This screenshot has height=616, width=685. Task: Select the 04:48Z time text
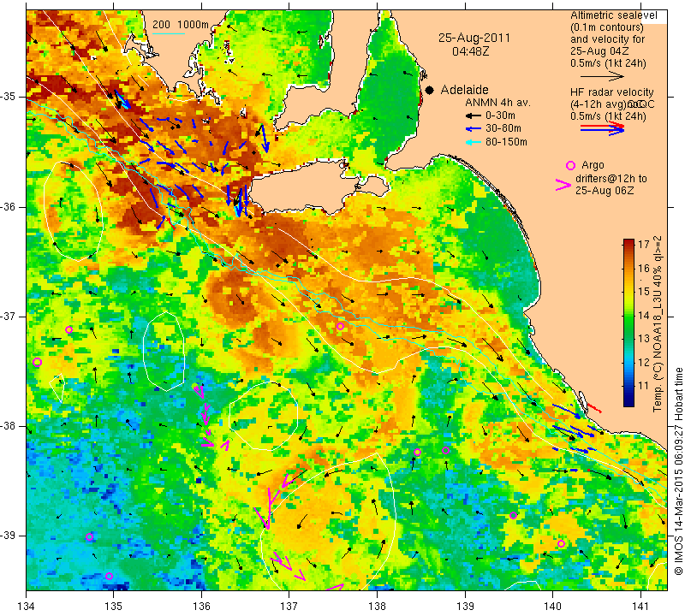point(470,51)
